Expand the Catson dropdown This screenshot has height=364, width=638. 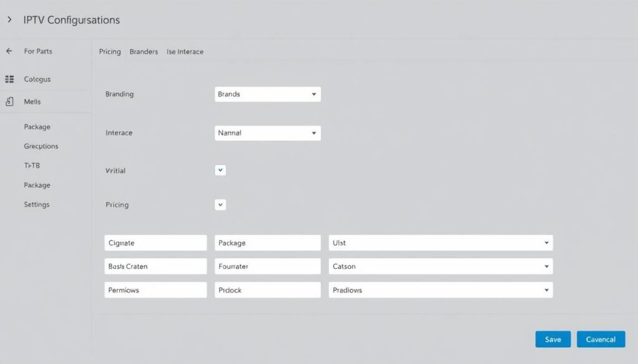tap(440, 266)
